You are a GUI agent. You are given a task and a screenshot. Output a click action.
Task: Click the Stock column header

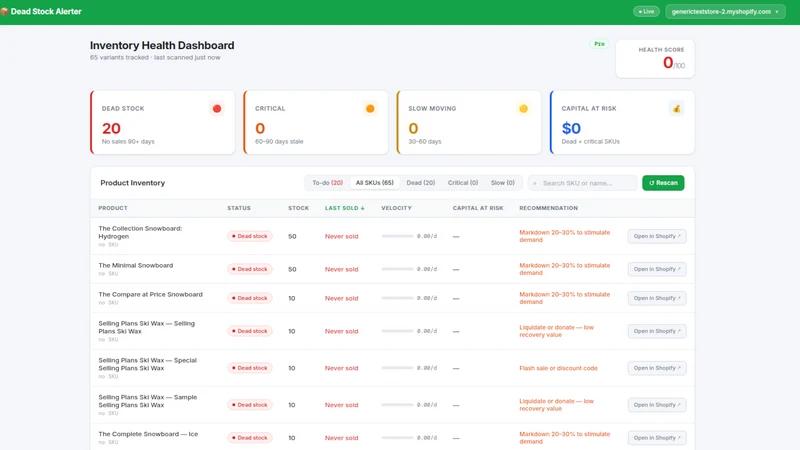pos(298,208)
